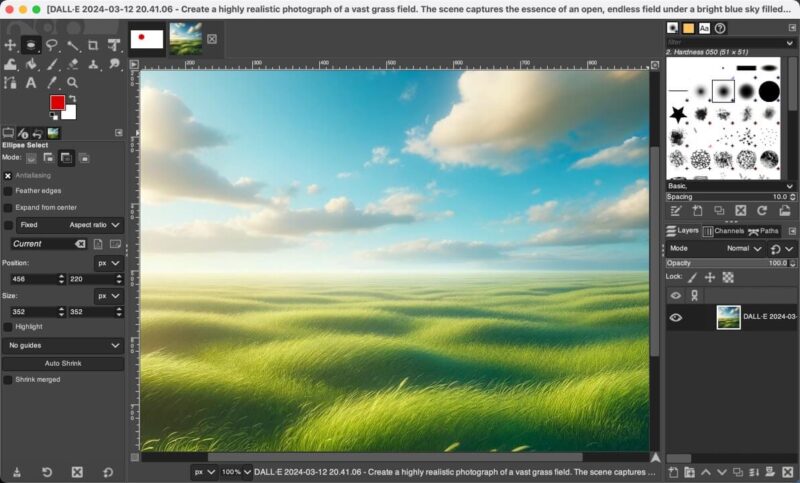Switch to the red dot image tab

pos(146,39)
